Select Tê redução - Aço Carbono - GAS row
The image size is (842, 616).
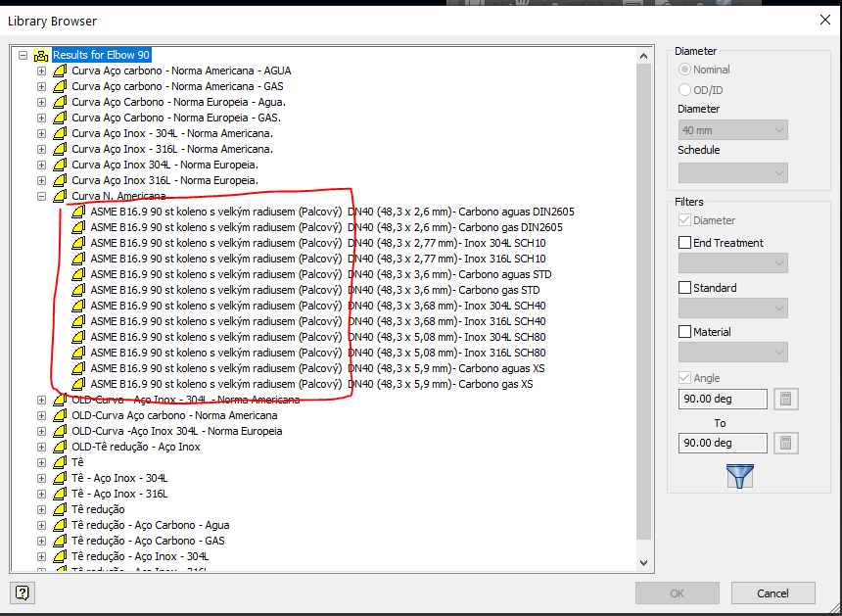[148, 541]
